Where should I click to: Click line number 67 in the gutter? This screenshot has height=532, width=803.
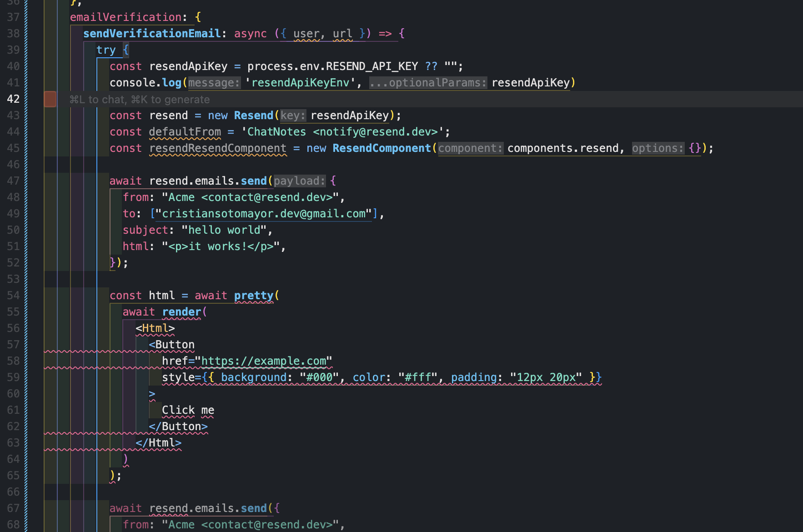tap(13, 508)
